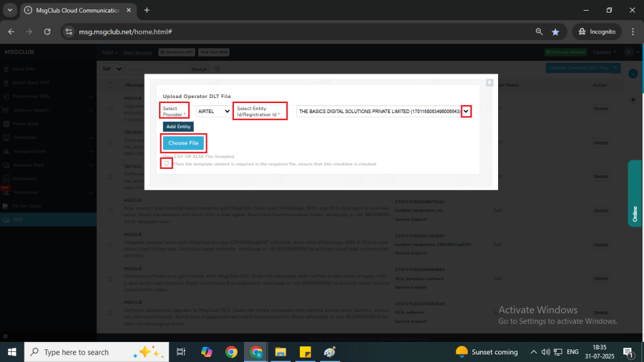Screen dimensions: 644x362
Task: Open the TEXT service dropdown in top bar
Action: tap(109, 53)
